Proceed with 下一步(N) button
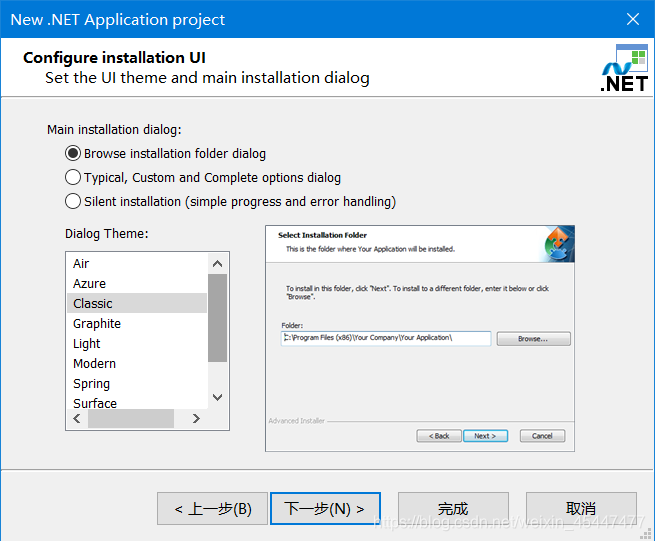The width and height of the screenshot is (655, 541). click(325, 508)
